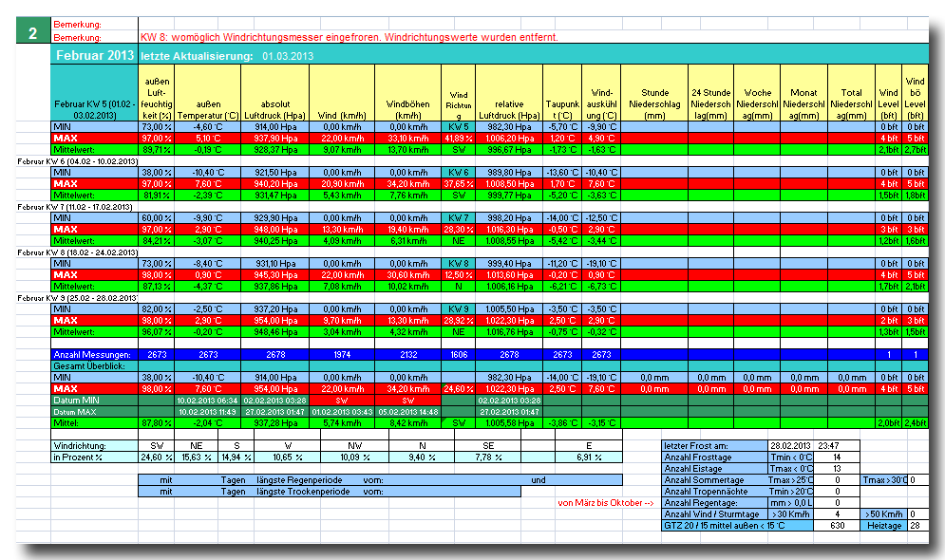Click the pressure cell '1.008,55 Hpa'
The width and height of the screenshot is (945, 560).
tap(509, 241)
